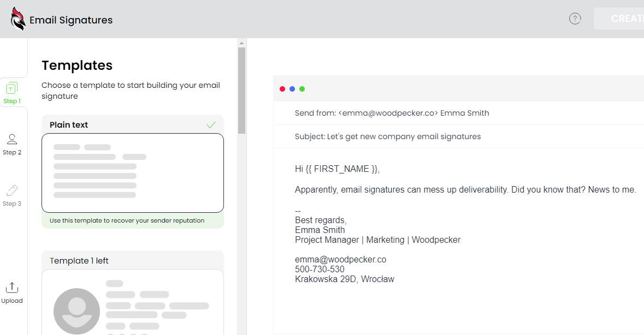The height and width of the screenshot is (335, 644).
Task: Click the Project Manager job title line
Action: pos(377,240)
